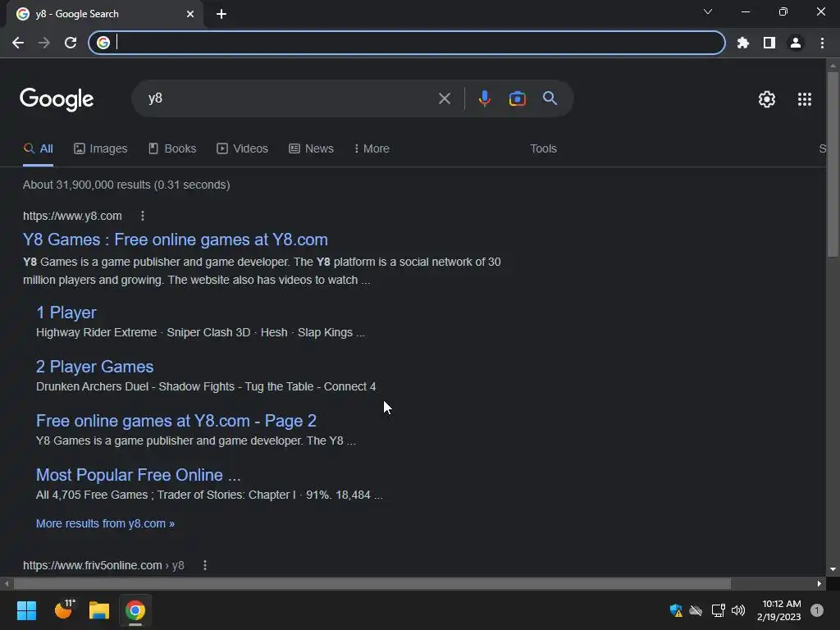840x630 pixels.
Task: Expand the More search filters
Action: pyautogui.click(x=372, y=149)
